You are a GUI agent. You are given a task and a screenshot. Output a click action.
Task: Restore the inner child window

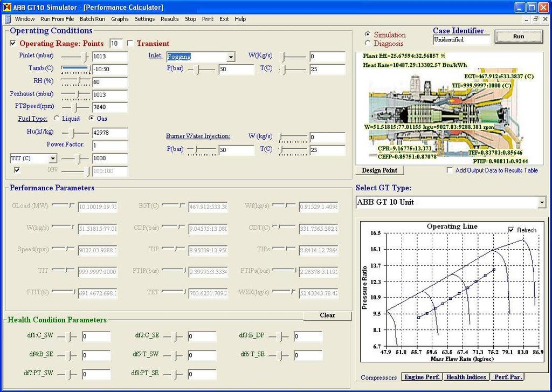(x=536, y=19)
